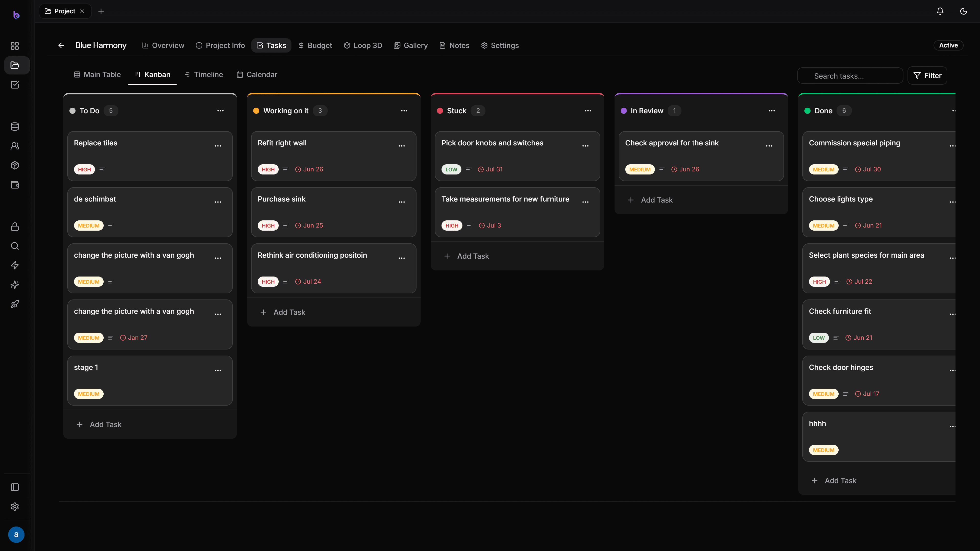The height and width of the screenshot is (551, 980).
Task: Open the tasks checkbox icon in sidebar
Action: tap(15, 85)
